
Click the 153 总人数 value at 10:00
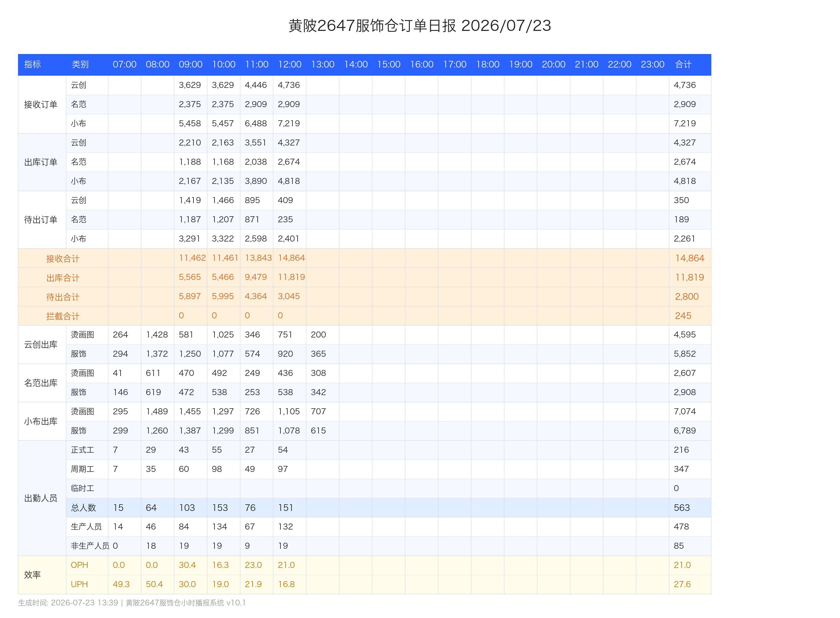click(220, 508)
